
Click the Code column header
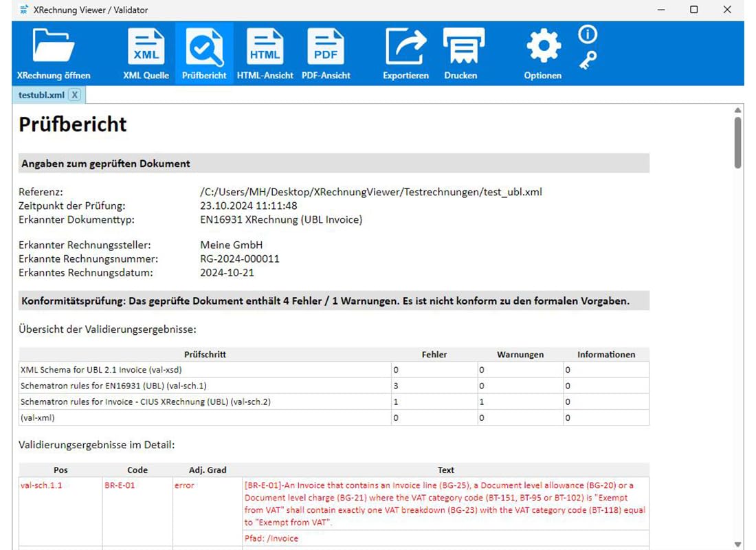(137, 470)
